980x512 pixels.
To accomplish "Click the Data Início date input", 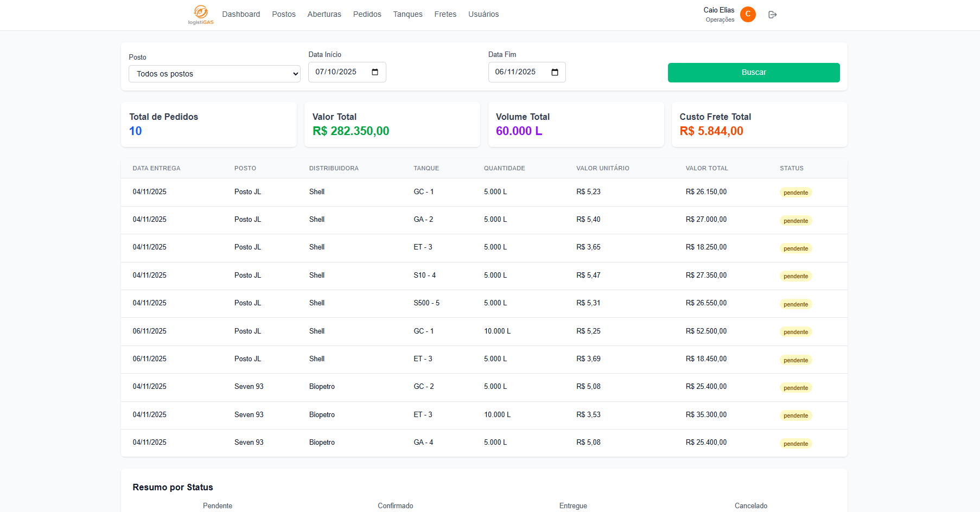I will pyautogui.click(x=336, y=72).
